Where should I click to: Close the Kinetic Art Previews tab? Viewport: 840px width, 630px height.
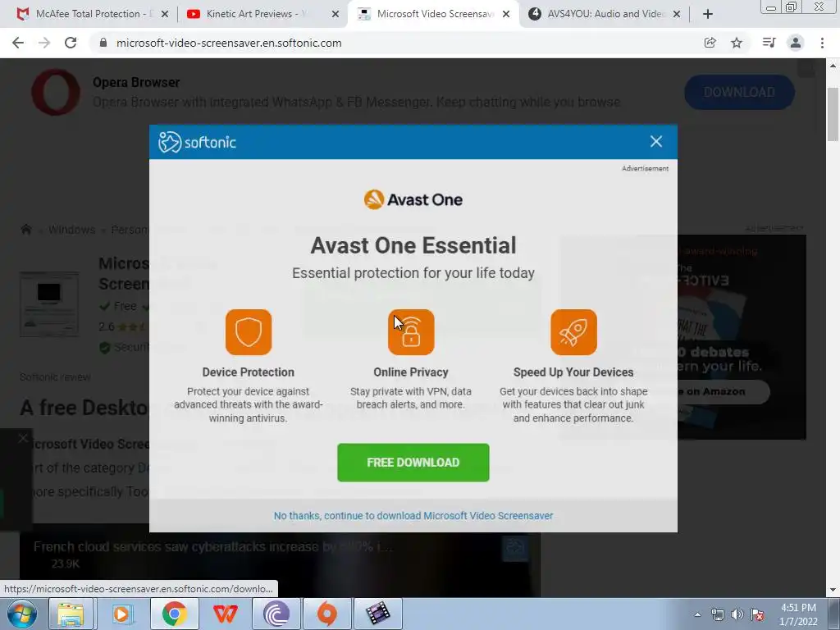click(x=336, y=14)
